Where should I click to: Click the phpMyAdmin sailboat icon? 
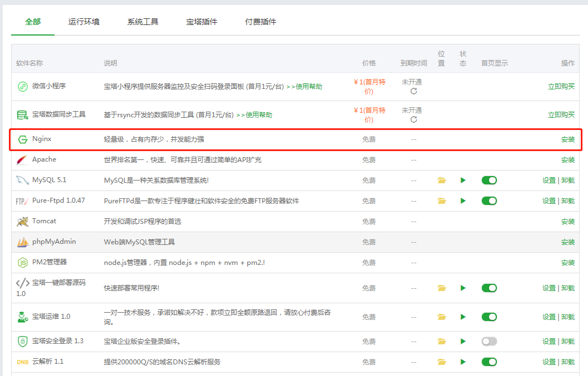(x=22, y=242)
